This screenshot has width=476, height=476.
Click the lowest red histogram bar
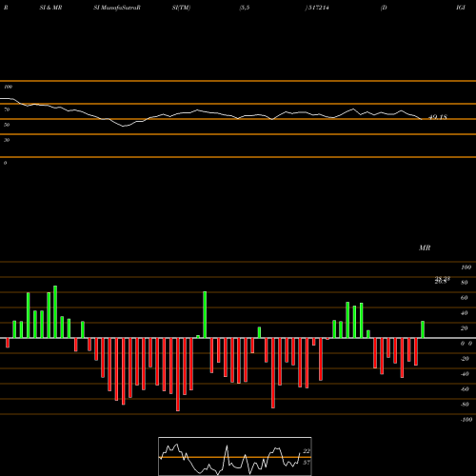pos(178,374)
